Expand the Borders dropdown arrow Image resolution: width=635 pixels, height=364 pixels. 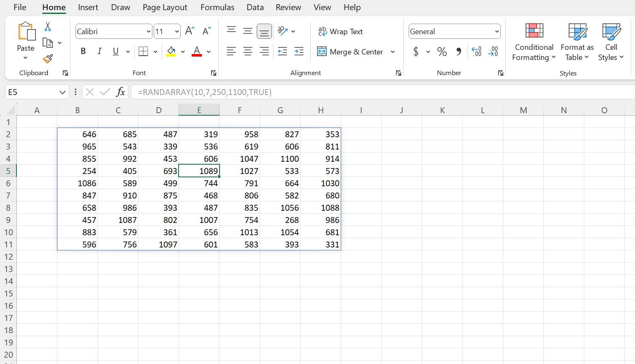click(155, 51)
